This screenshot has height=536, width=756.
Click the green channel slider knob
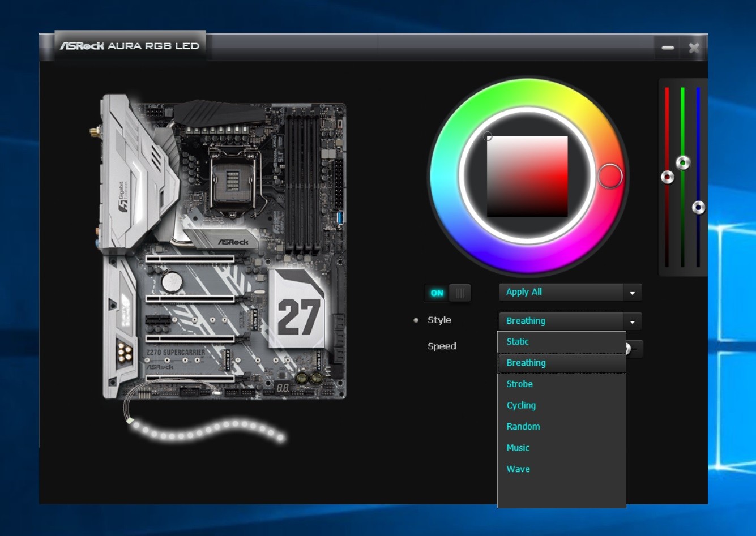pos(683,163)
